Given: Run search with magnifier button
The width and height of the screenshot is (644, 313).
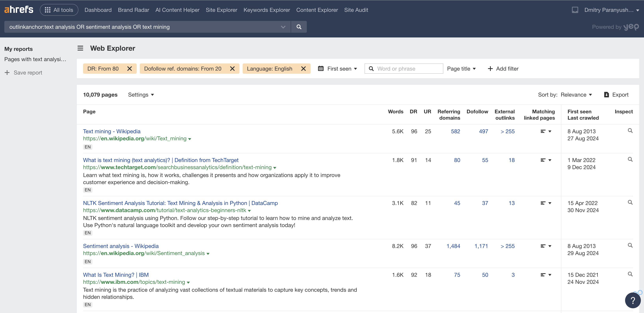Looking at the screenshot, I should [x=299, y=27].
